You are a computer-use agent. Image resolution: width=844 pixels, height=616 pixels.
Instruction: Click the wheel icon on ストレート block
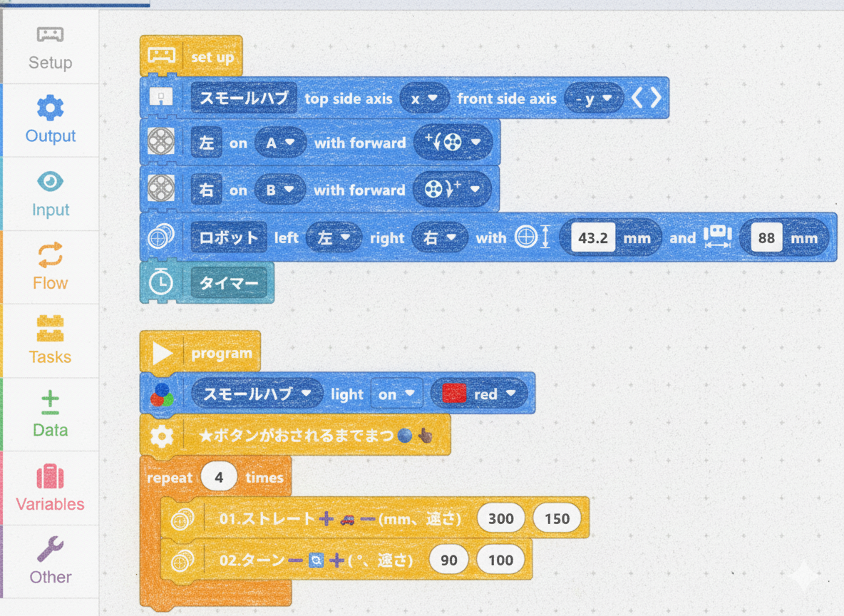[x=182, y=519]
